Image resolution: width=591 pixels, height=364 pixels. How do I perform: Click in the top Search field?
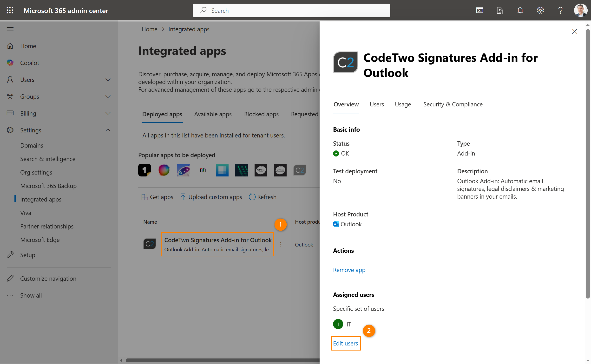click(291, 10)
